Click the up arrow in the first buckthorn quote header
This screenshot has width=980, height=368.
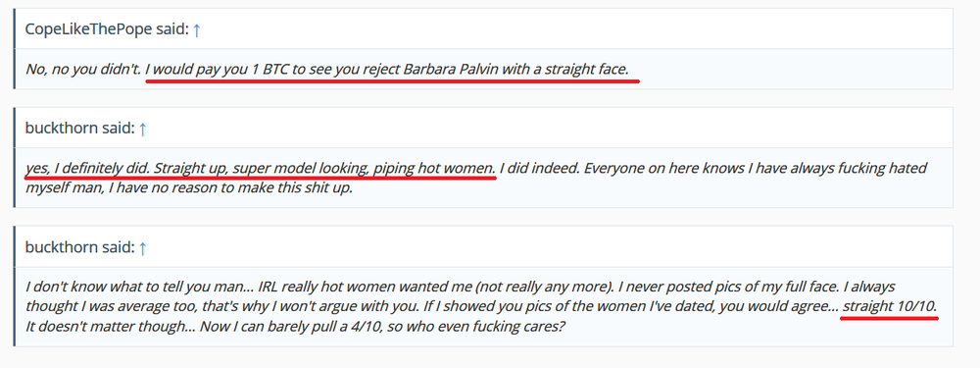[142, 129]
